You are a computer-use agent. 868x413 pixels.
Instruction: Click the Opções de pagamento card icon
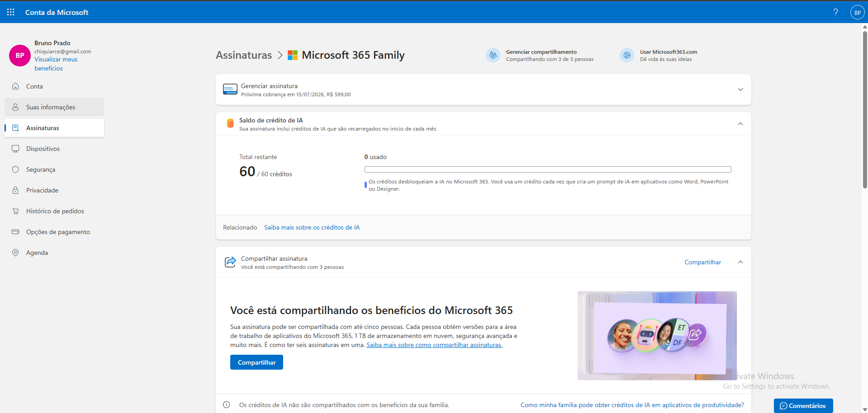pyautogui.click(x=15, y=232)
